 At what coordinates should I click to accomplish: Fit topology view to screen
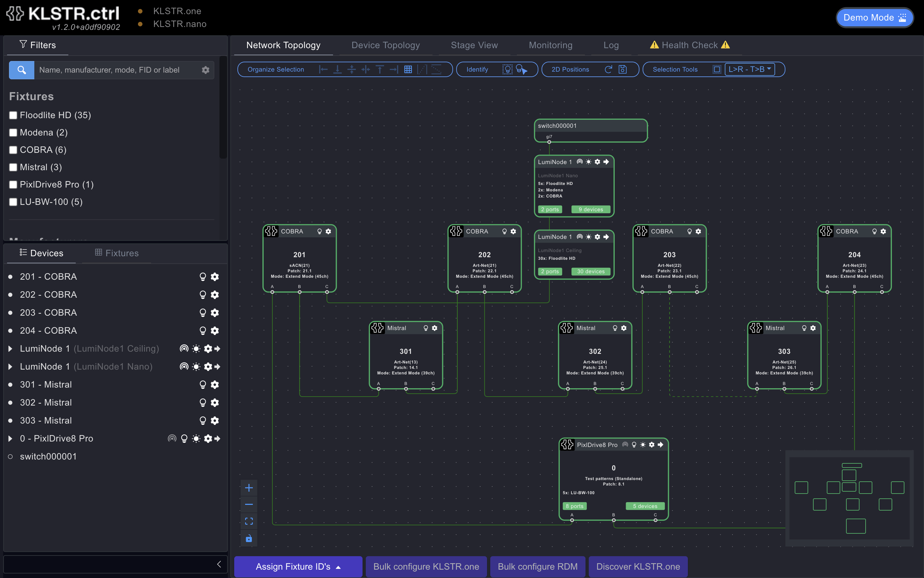pyautogui.click(x=249, y=521)
